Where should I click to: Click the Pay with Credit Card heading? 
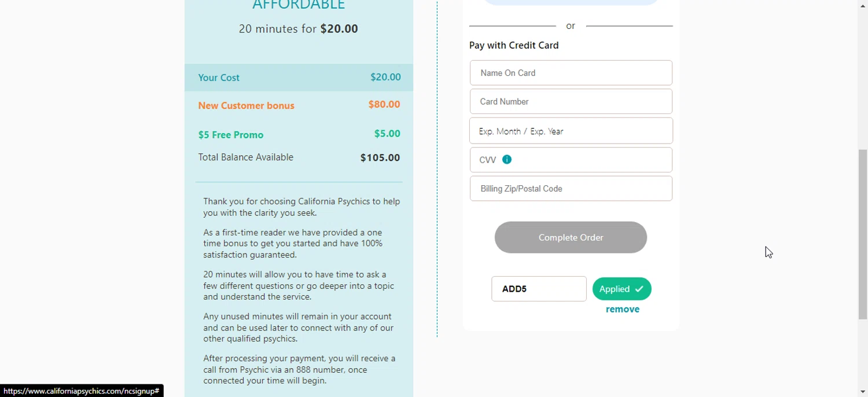click(x=514, y=45)
